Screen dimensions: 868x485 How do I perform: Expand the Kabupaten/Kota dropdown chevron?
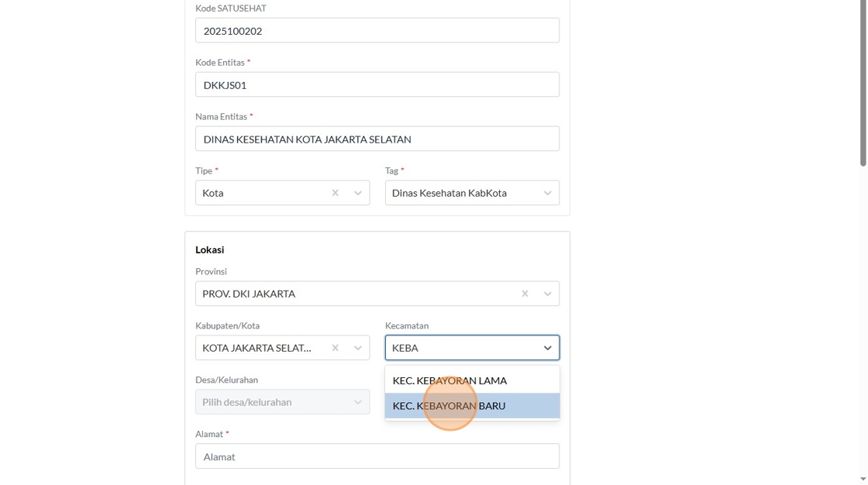(x=358, y=348)
